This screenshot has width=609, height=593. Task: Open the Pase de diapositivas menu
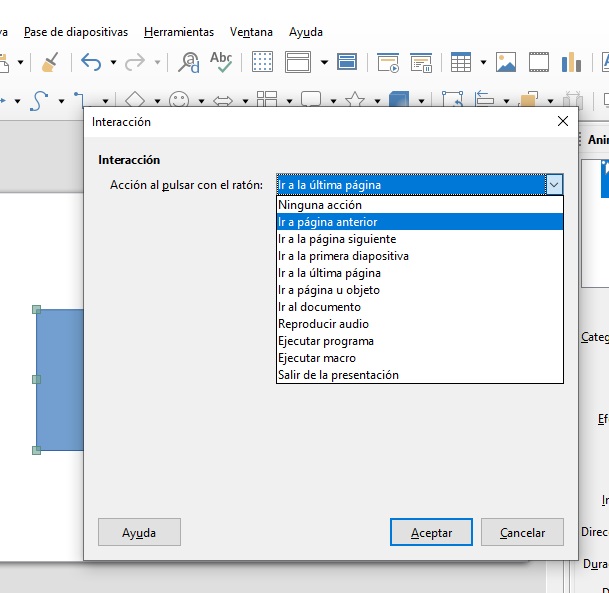pyautogui.click(x=76, y=32)
